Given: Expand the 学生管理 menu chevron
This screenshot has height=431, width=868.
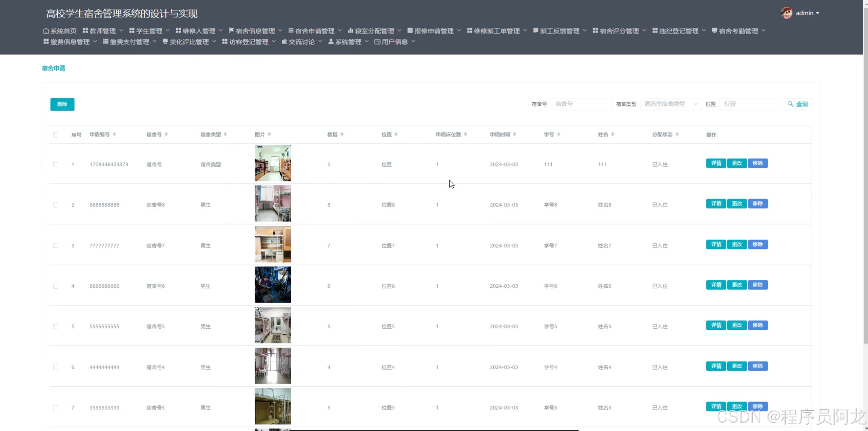Looking at the screenshot, I should coord(167,30).
